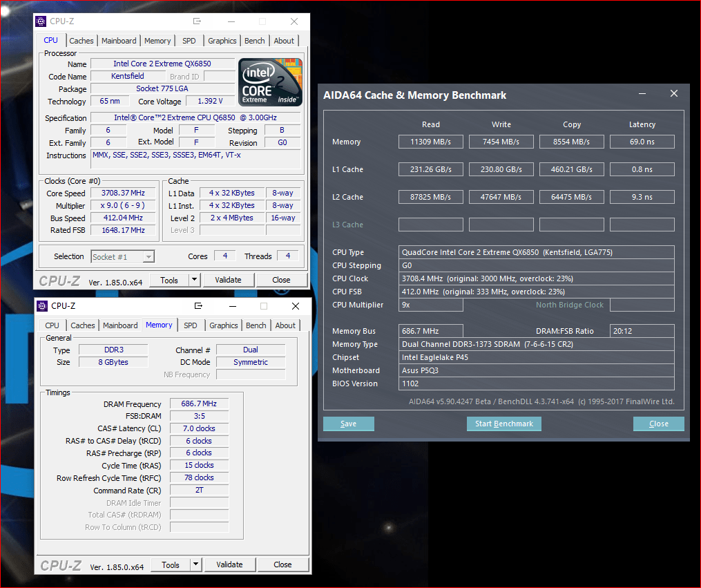Click the processor name Intel Core 2 Extreme QX6850
This screenshot has height=588, width=701.
tap(162, 64)
